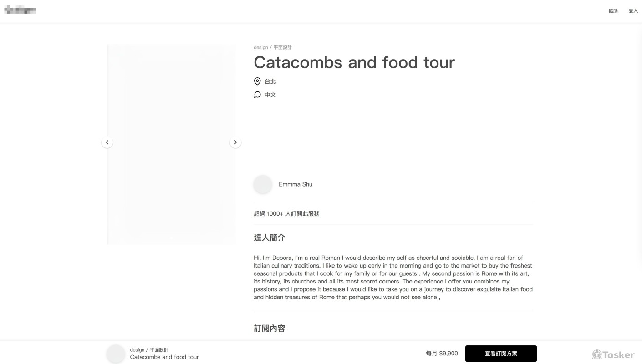Screen dimensions: 642x364
Task: Click the bottom bar Catacombs and food tour title
Action: (164, 357)
